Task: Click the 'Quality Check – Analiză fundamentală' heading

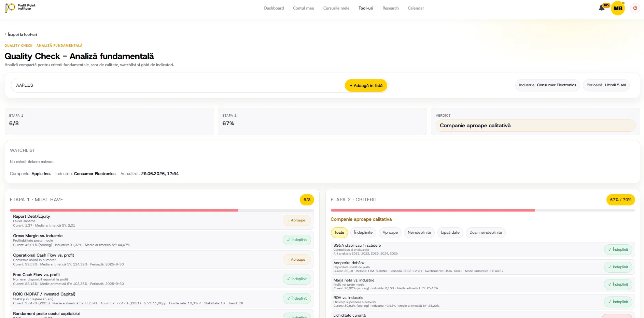Action: pyautogui.click(x=79, y=56)
